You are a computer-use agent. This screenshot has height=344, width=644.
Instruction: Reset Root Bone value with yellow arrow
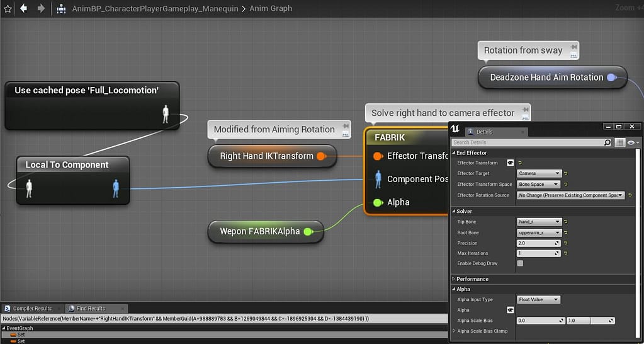click(565, 232)
